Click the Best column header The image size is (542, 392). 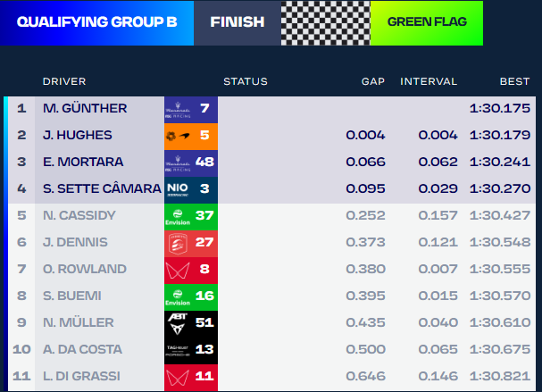pos(514,81)
